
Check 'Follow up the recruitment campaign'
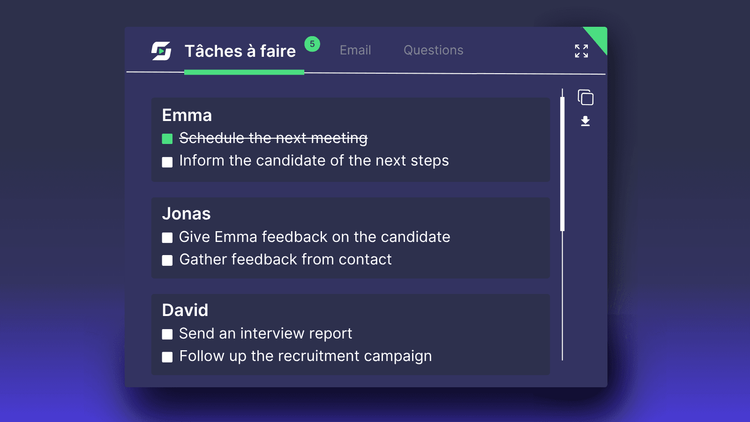pyautogui.click(x=167, y=356)
